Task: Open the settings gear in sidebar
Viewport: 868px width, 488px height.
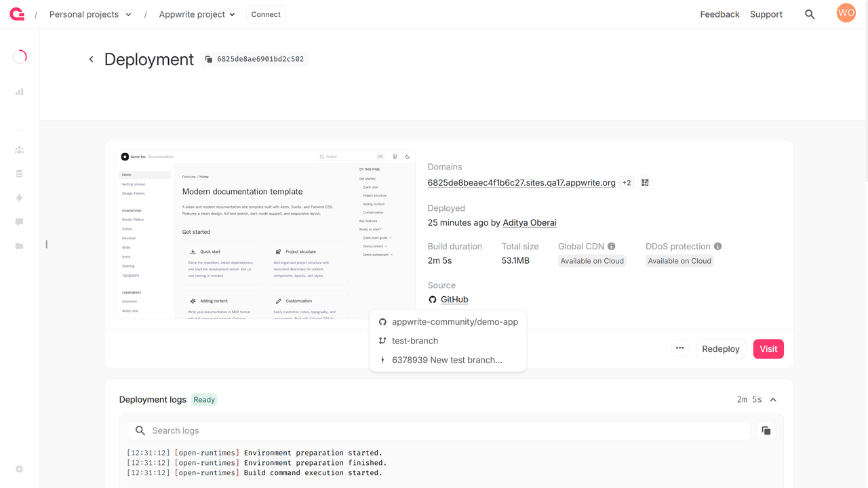Action: [19, 469]
